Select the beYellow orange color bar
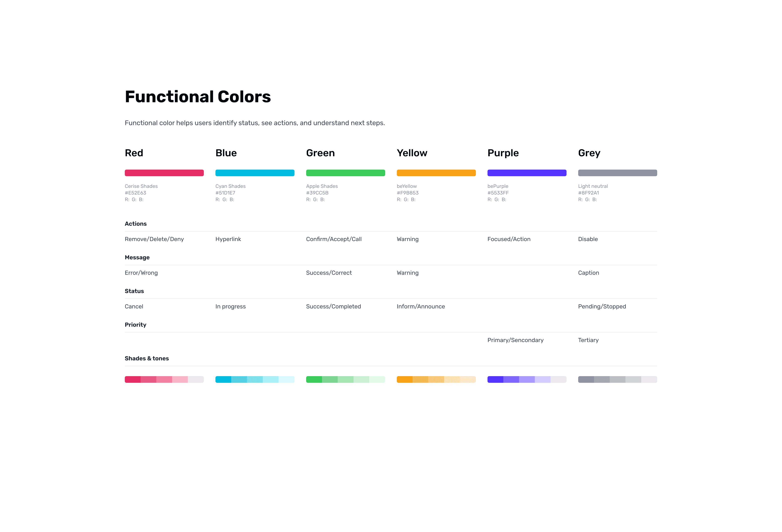This screenshot has height=532, width=782. click(436, 173)
